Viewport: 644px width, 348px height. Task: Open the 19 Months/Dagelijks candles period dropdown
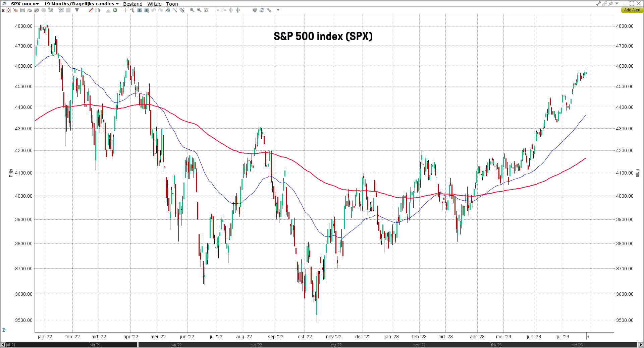81,4
